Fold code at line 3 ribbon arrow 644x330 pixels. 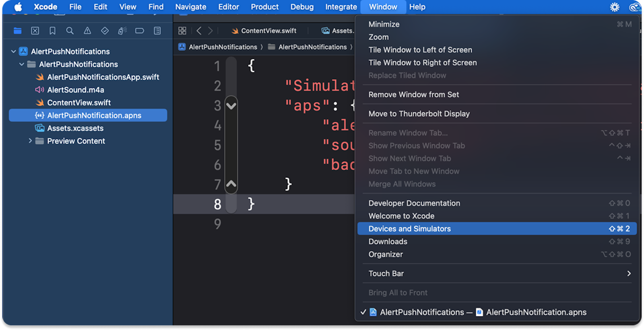click(231, 106)
